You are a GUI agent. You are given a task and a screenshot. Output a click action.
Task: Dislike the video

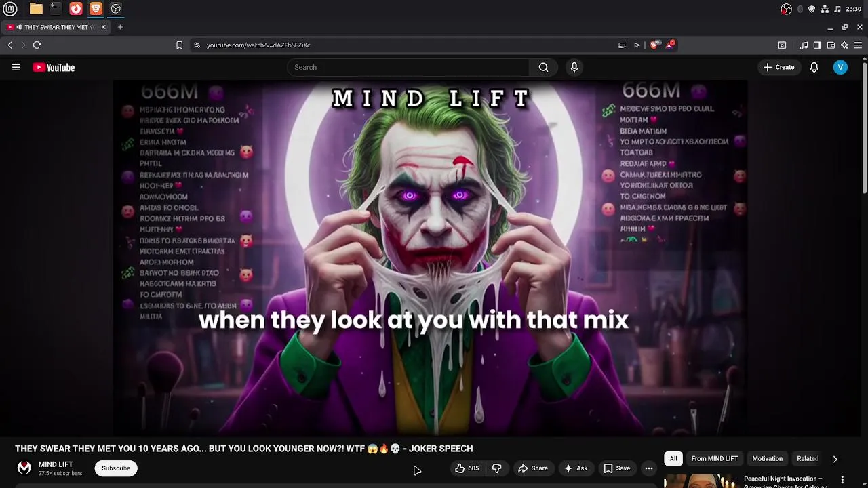tap(496, 468)
